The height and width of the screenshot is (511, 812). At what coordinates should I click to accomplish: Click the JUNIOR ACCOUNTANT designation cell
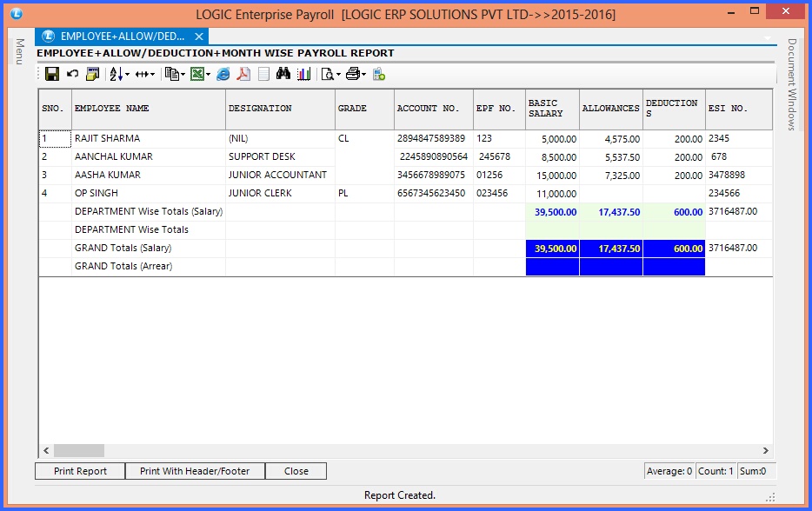coord(280,175)
